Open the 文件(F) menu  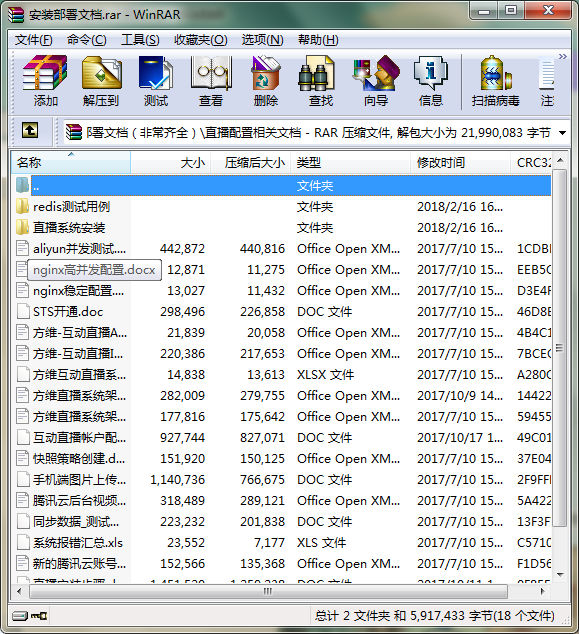(34, 40)
